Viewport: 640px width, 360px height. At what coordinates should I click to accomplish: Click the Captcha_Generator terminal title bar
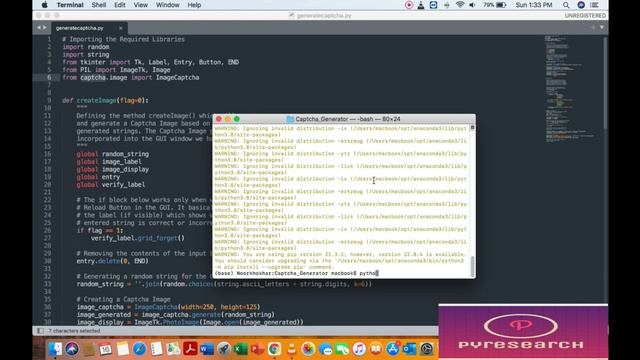(x=344, y=119)
